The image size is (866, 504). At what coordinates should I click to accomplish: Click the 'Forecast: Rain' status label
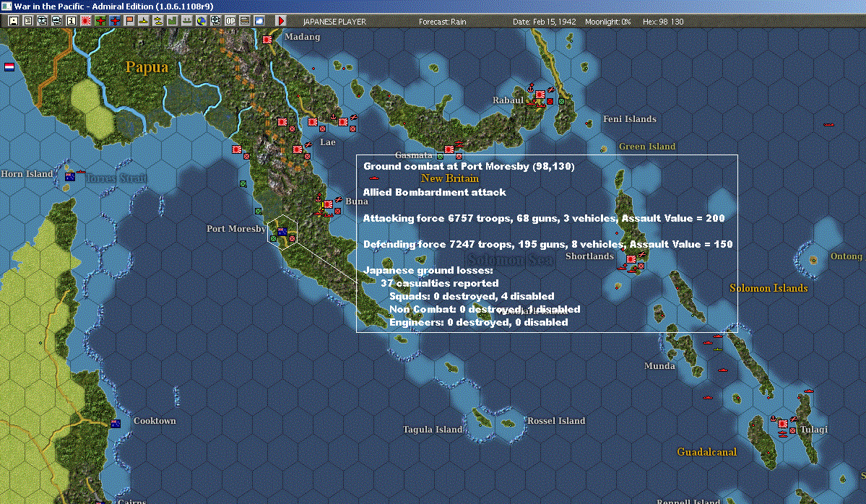(x=442, y=22)
